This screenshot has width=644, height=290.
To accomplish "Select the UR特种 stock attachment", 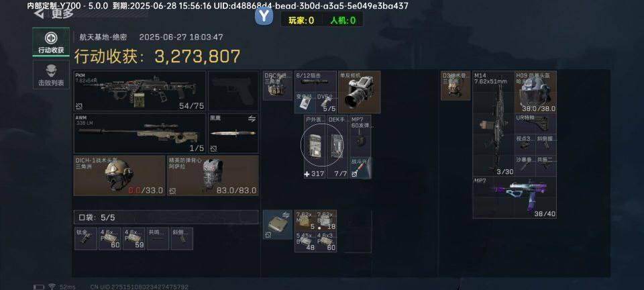I will [535, 124].
